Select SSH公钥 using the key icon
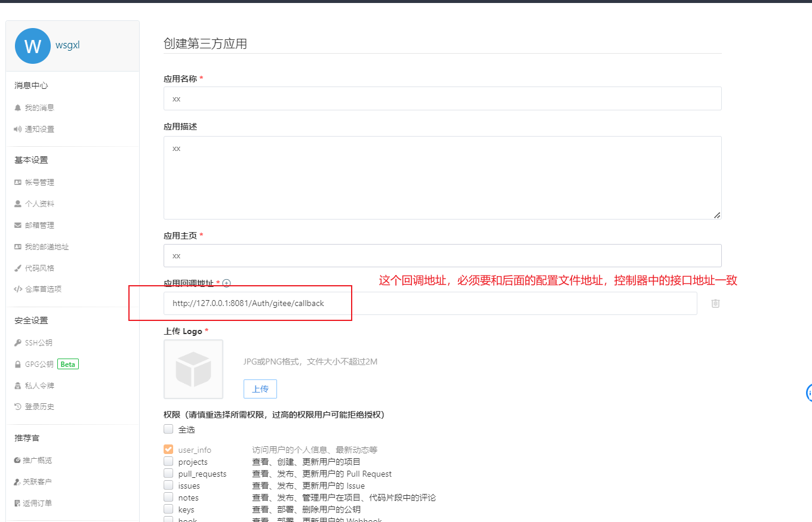This screenshot has width=812, height=522. click(18, 342)
